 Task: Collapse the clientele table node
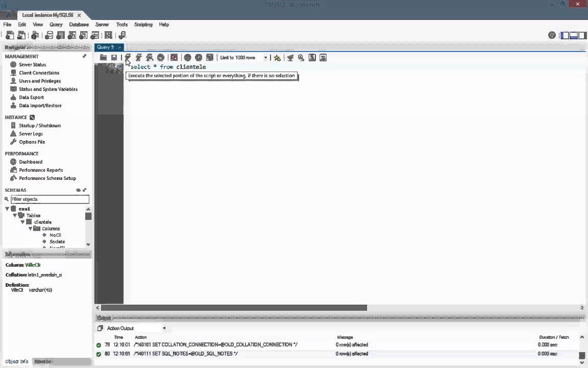pos(22,222)
